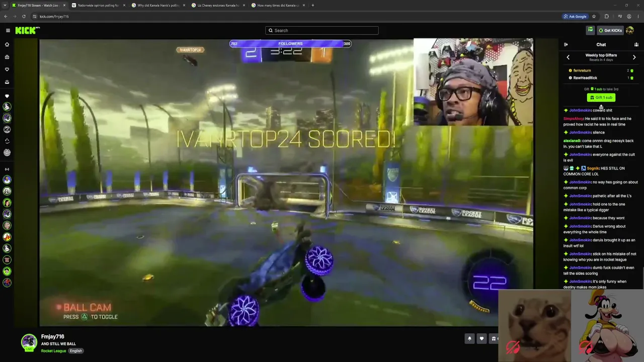Open the chat leaderboard icon beside Chat
The width and height of the screenshot is (644, 362).
tap(636, 45)
